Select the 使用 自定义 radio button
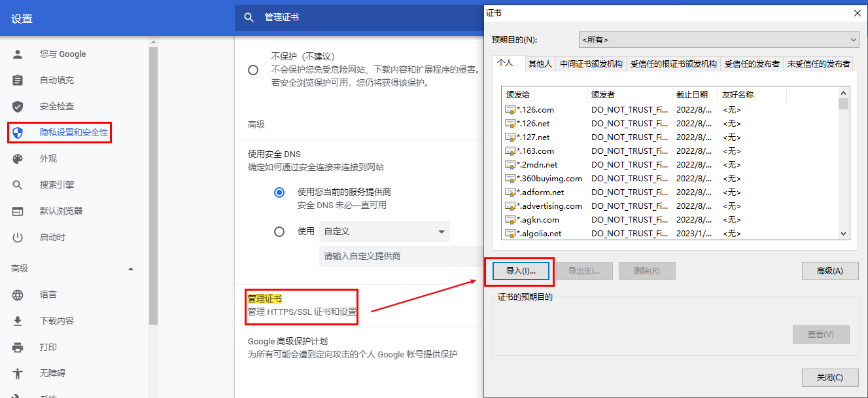Screen dimensions: 868x398 click(x=279, y=232)
